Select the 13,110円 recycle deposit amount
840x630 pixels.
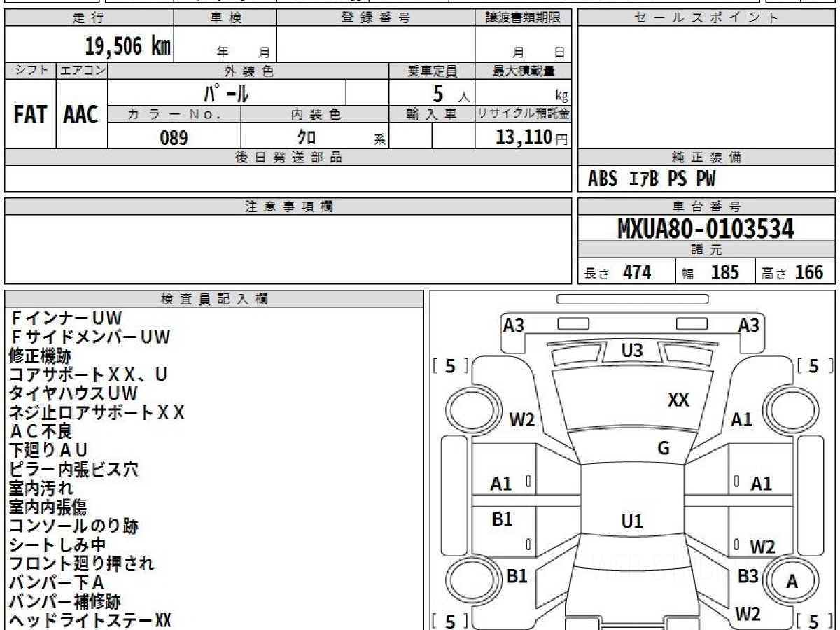click(532, 137)
